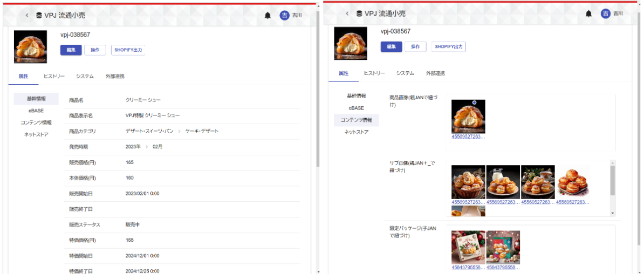The height and width of the screenshot is (280, 644).
Task: Click SHOPIFY出力 button in the right panel
Action: click(448, 47)
